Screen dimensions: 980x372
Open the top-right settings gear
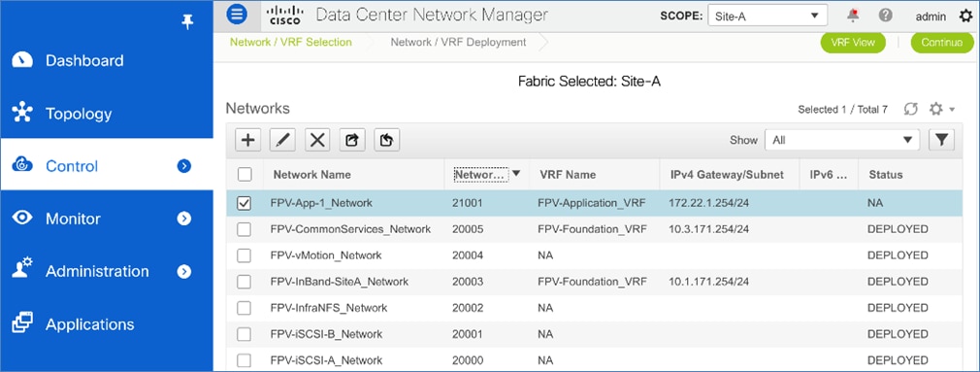point(965,16)
